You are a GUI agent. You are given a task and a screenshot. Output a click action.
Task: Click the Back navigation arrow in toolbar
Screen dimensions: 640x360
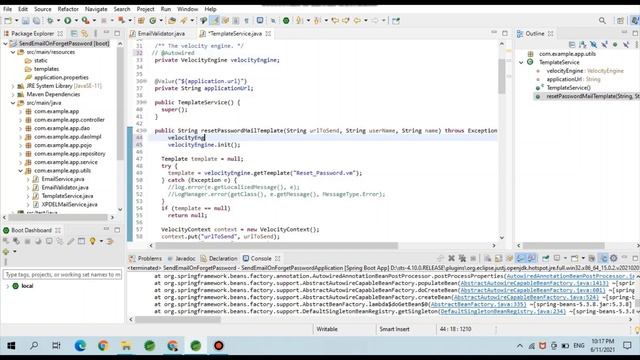(357, 20)
